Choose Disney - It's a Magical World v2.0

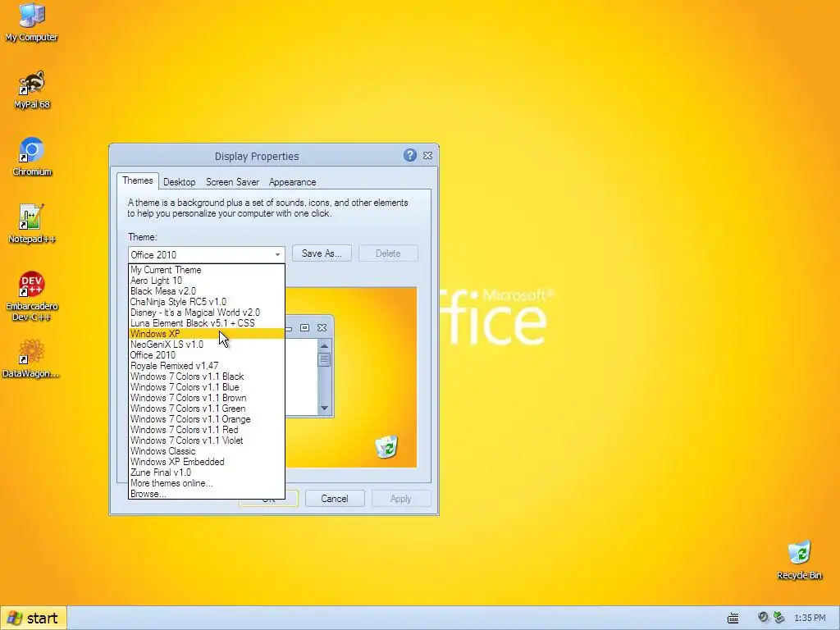point(206,313)
